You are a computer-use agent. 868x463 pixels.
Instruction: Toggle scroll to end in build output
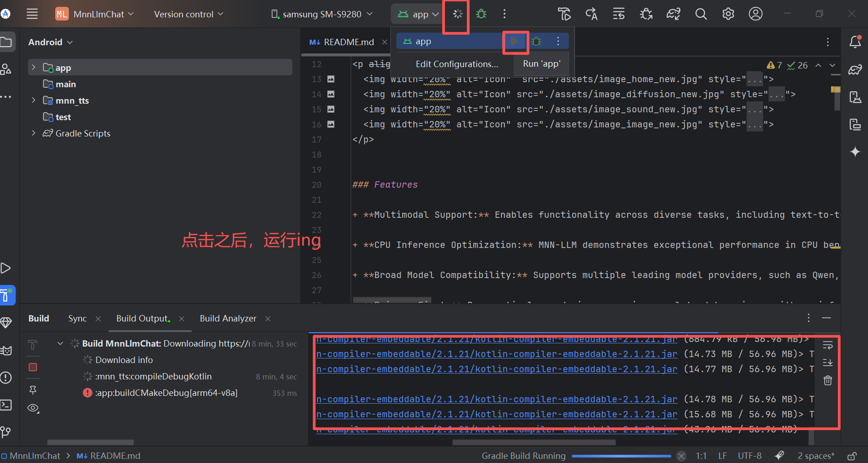coord(828,363)
